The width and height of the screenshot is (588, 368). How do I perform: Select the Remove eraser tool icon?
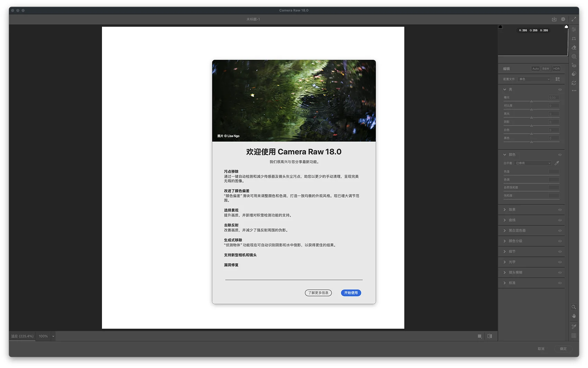[574, 48]
